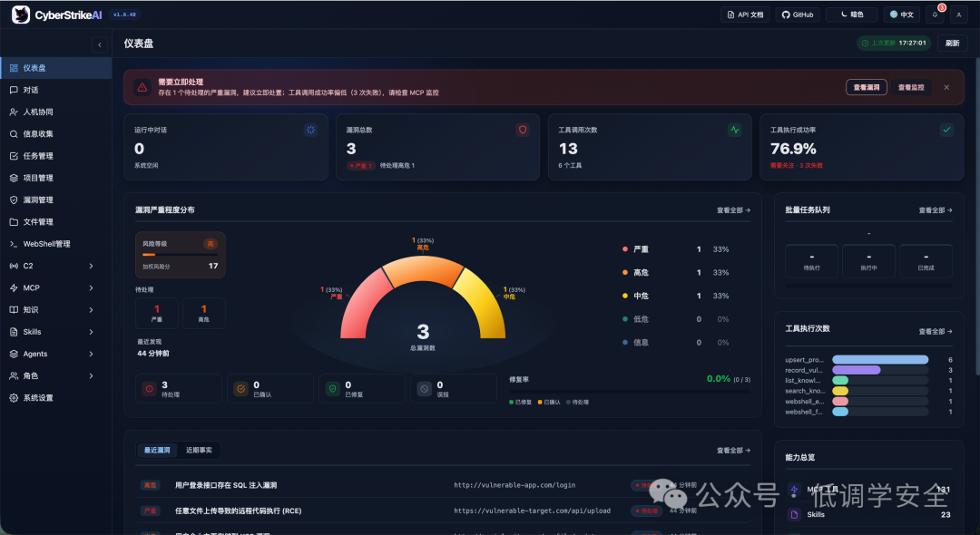Screen dimensions: 980x535
Task: Open 信息收集 from the sidebar
Action: pyautogui.click(x=55, y=133)
